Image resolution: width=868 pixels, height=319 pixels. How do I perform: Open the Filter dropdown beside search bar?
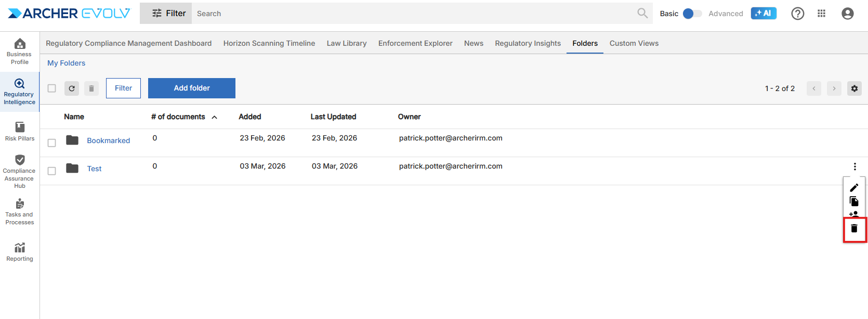point(168,14)
